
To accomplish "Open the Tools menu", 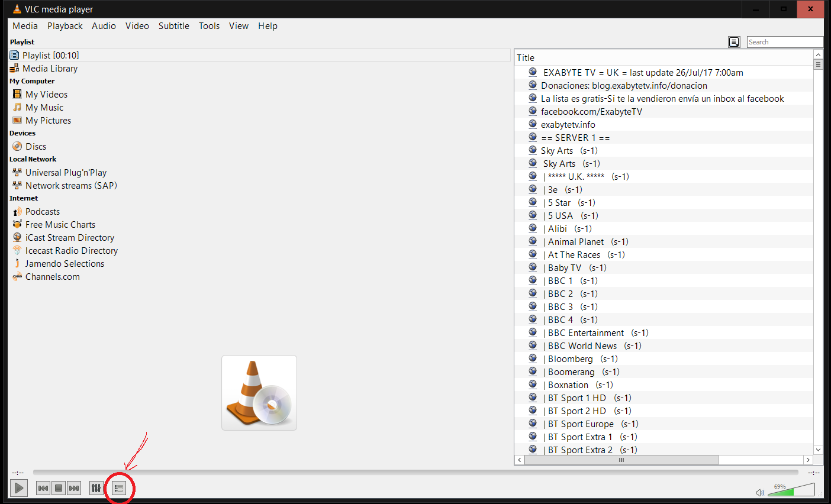I will pos(209,26).
